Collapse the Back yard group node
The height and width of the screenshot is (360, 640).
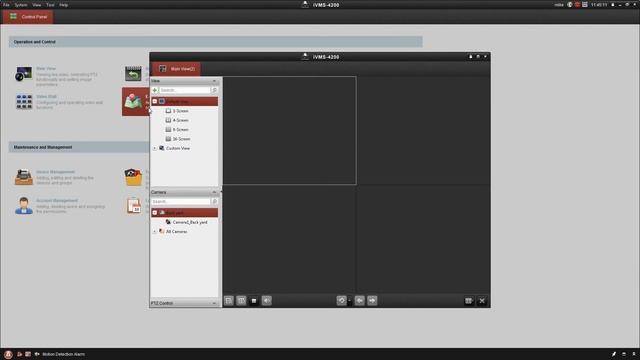(x=155, y=213)
